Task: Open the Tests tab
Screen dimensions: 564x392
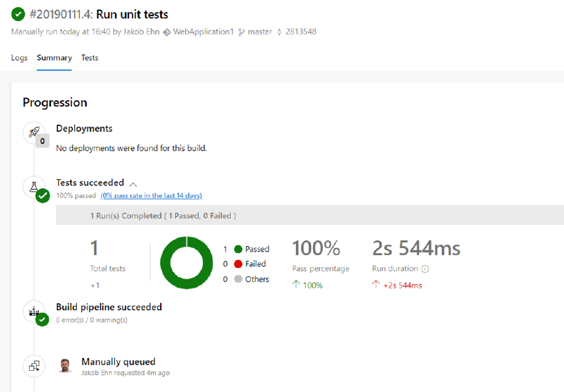Action: click(90, 58)
